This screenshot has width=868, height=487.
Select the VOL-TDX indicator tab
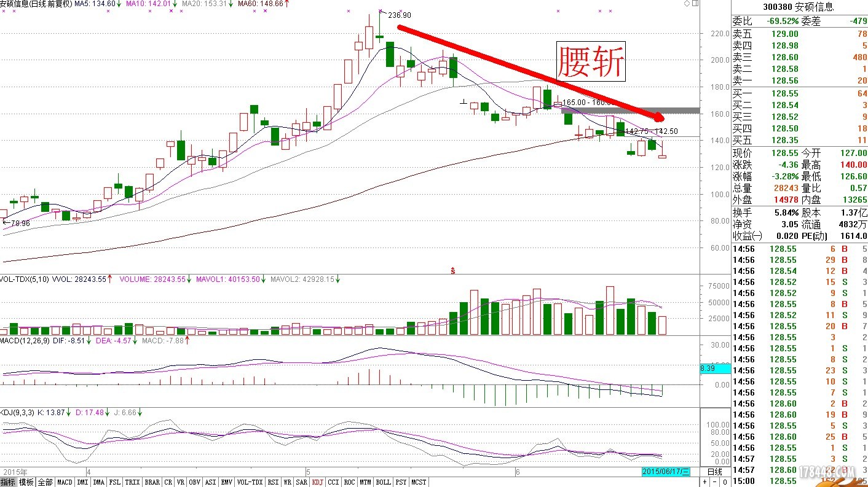[250, 482]
